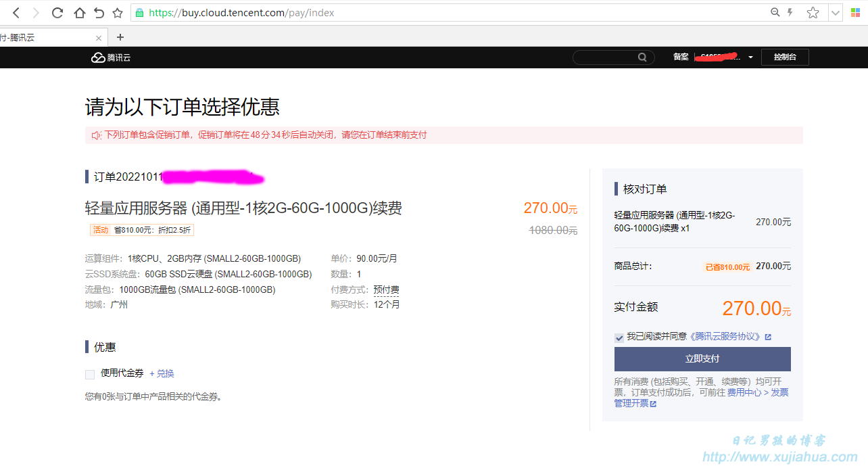Click the green padlock security icon
This screenshot has width=868, height=466.
point(139,13)
